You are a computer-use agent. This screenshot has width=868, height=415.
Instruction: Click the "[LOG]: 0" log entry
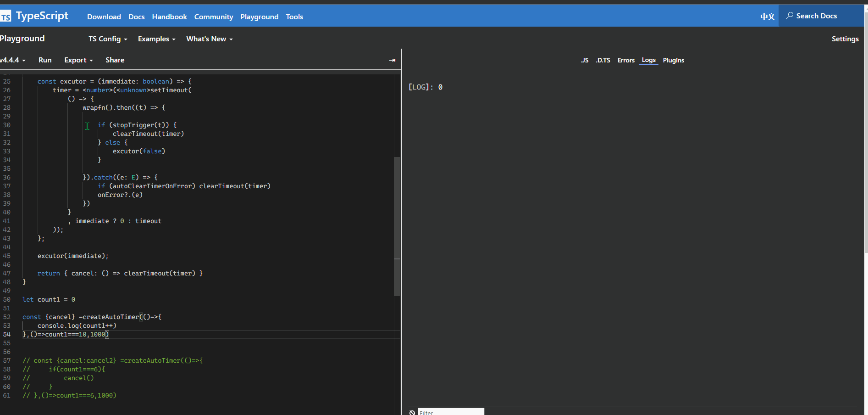426,87
